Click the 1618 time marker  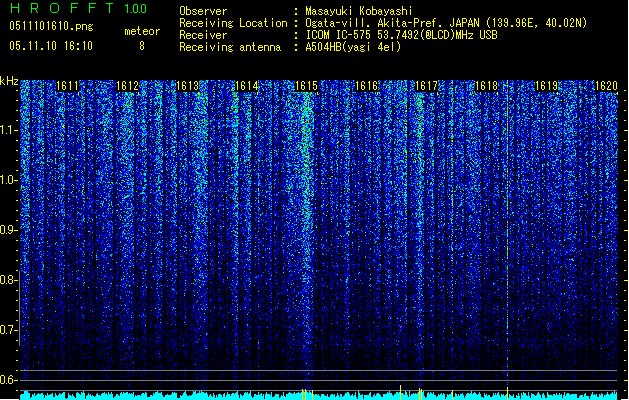[486, 86]
